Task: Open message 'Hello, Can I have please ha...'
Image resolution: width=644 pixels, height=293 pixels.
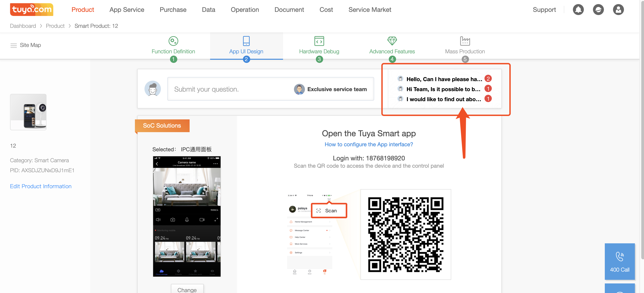Action: tap(444, 79)
